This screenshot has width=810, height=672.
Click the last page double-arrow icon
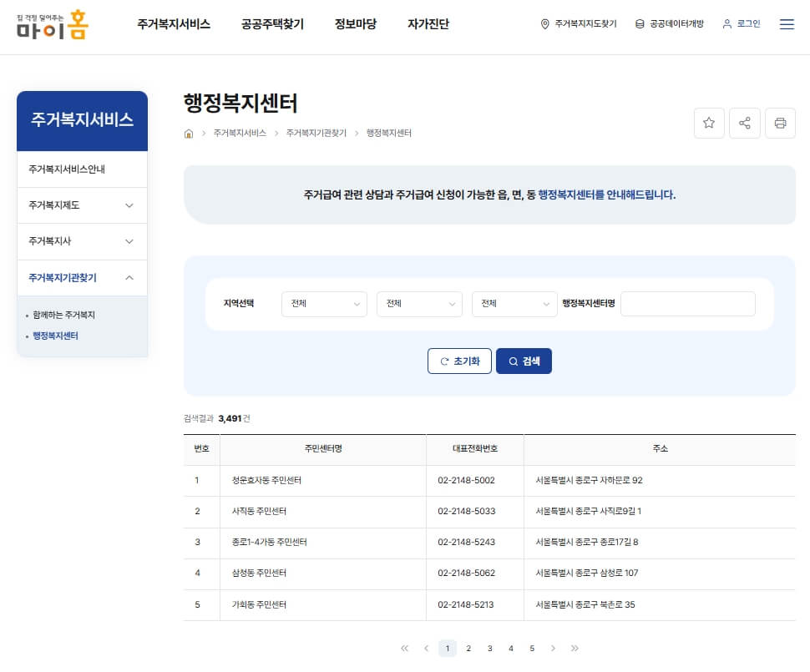click(x=575, y=648)
